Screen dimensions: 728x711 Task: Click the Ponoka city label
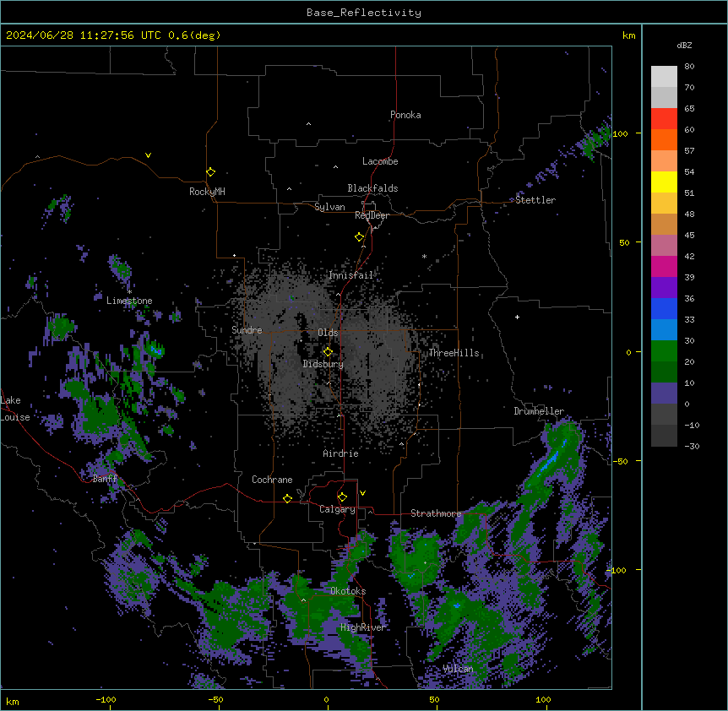tap(405, 115)
